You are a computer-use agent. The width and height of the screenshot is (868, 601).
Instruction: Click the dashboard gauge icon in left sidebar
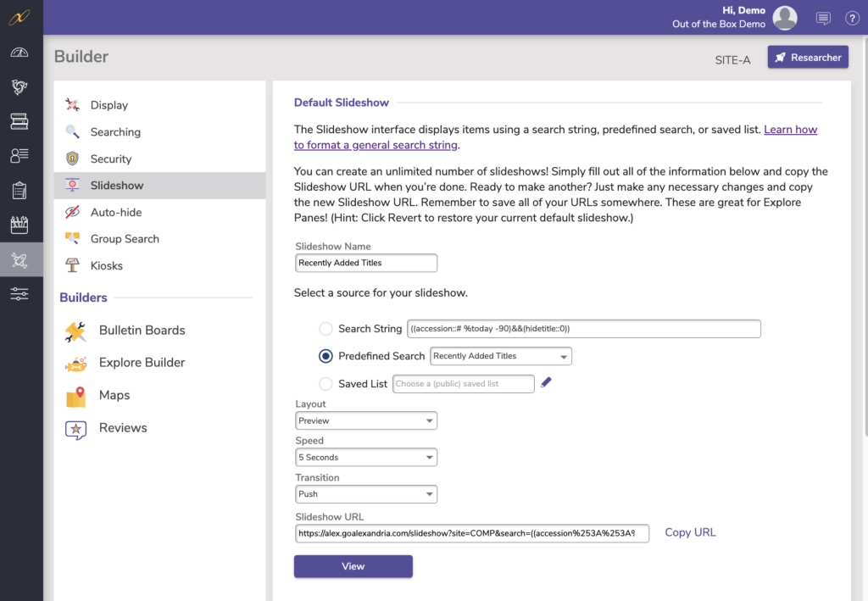click(x=19, y=53)
